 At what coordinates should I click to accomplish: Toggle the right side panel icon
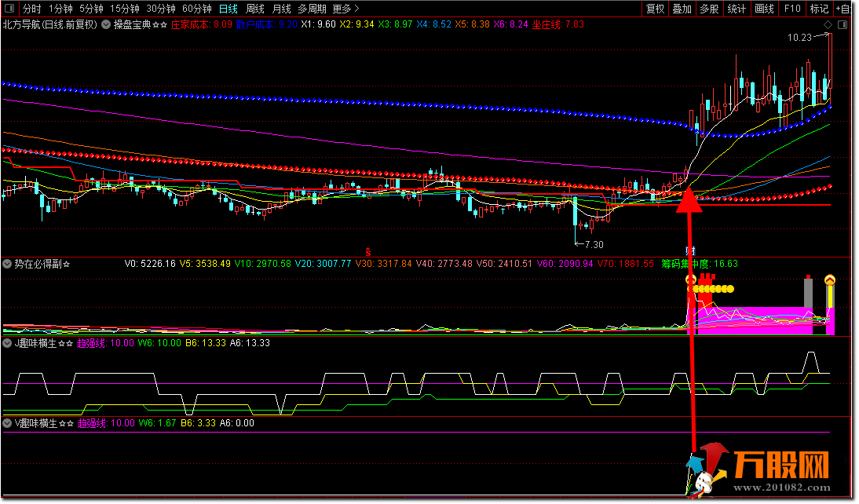843,24
